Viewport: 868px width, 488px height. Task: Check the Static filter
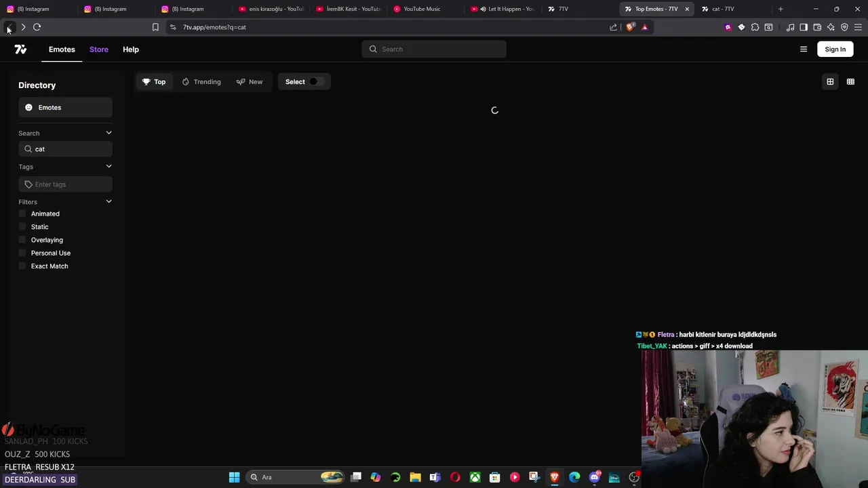pos(22,227)
